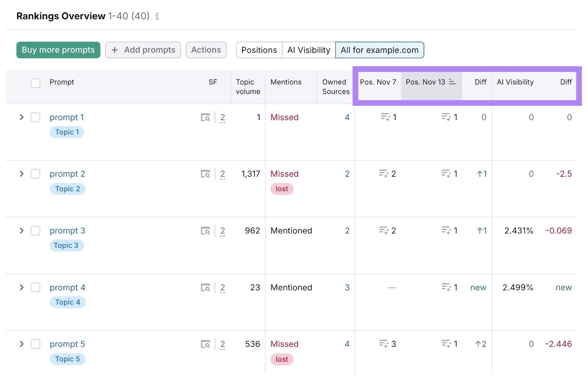Check the checkbox next to prompt 5

point(35,344)
